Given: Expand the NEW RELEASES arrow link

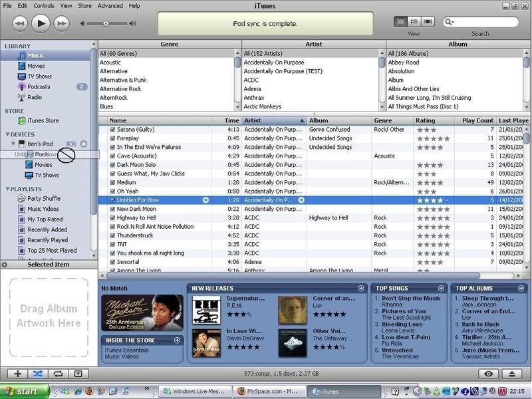Looking at the screenshot, I should click(x=361, y=289).
